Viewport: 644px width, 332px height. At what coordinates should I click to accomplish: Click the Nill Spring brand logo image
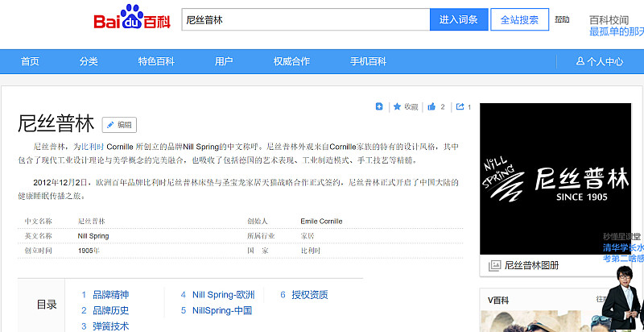555,179
